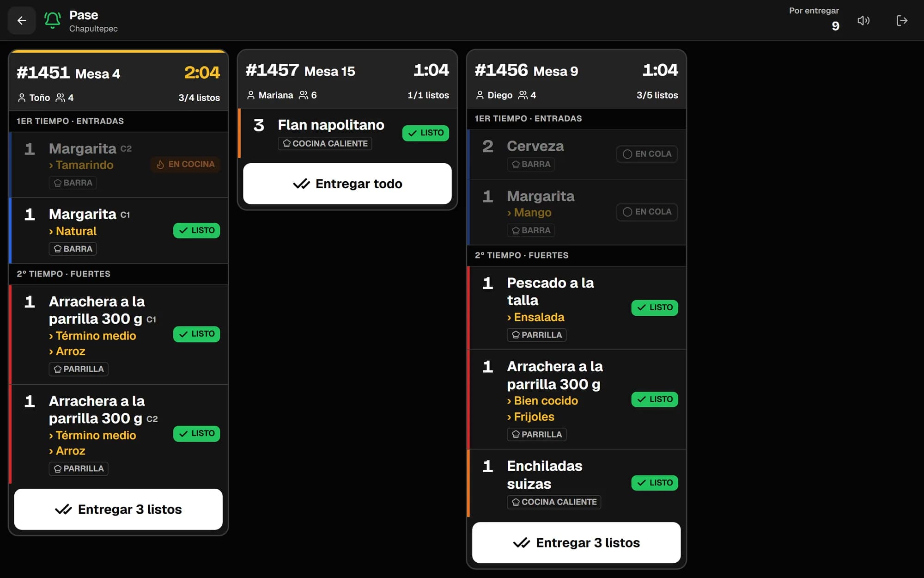Image resolution: width=924 pixels, height=578 pixels.
Task: Select the Tamarindo modifier
Action: 81,165
